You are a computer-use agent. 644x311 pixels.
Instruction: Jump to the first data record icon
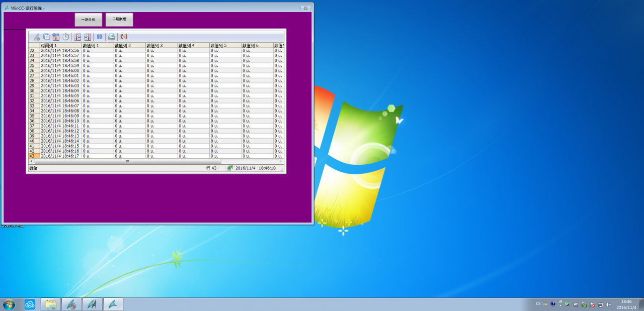77,37
